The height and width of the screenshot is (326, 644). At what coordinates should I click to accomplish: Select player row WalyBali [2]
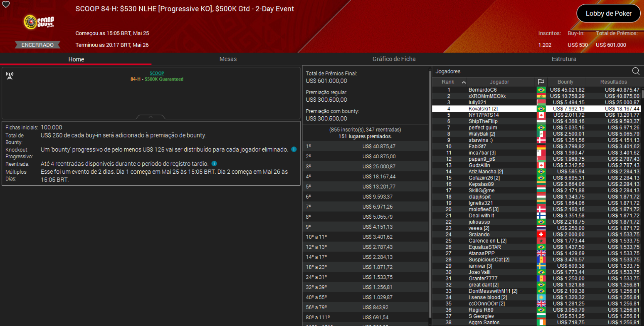[537, 134]
